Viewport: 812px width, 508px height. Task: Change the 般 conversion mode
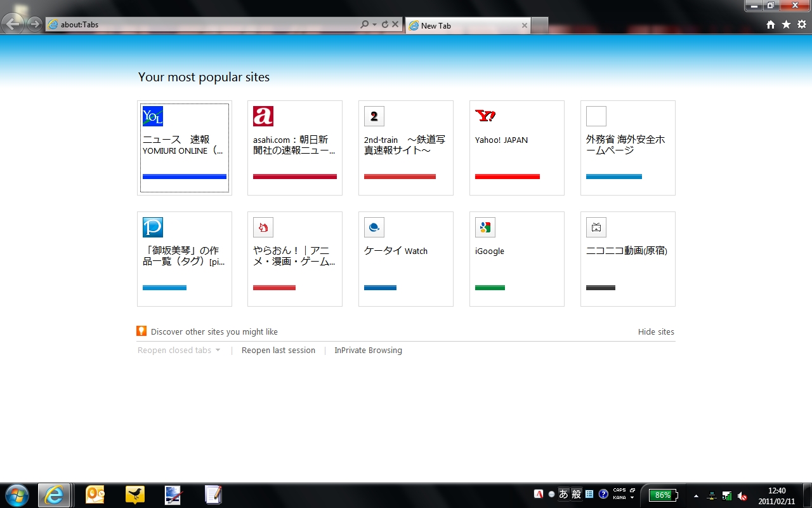point(576,495)
